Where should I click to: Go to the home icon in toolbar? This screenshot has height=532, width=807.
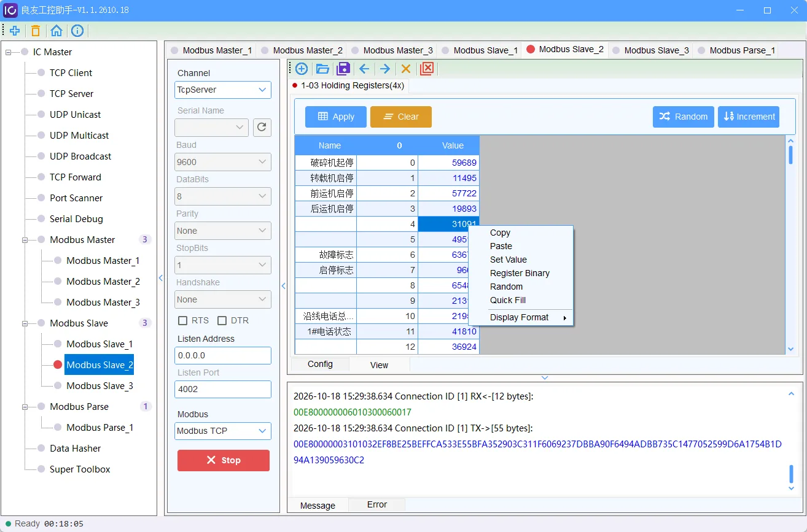point(57,31)
